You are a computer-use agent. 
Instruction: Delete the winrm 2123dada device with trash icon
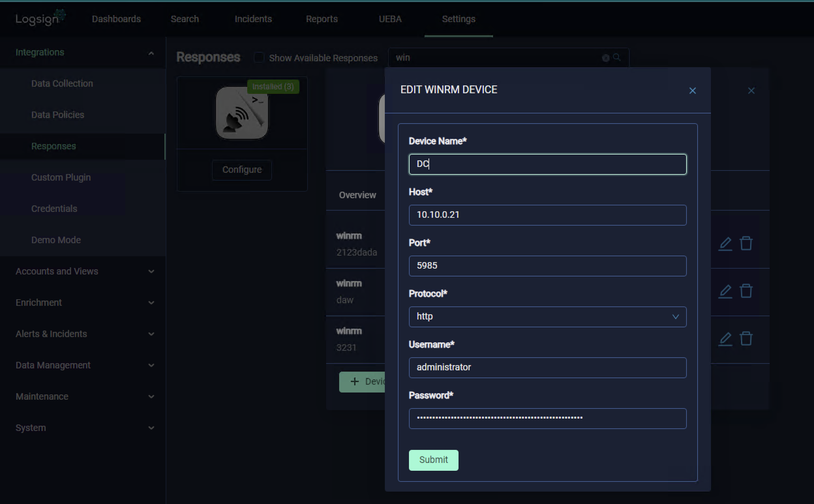point(746,243)
